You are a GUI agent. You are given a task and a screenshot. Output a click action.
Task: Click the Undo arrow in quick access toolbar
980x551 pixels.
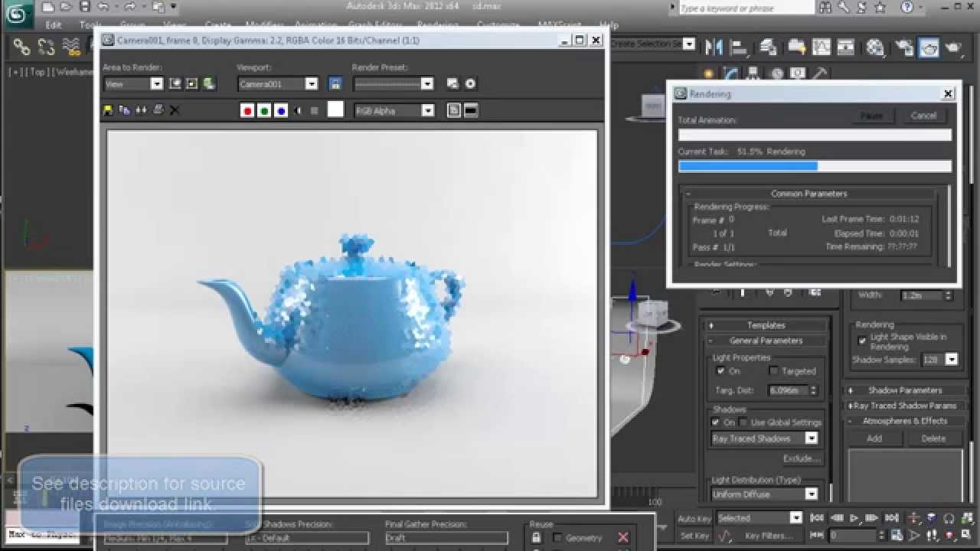pos(103,8)
